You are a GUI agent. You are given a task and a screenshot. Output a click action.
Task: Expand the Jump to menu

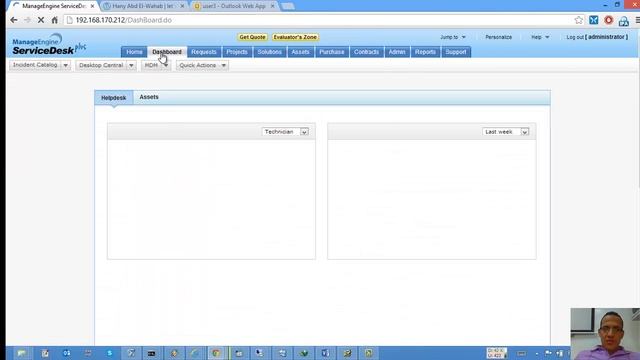453,37
